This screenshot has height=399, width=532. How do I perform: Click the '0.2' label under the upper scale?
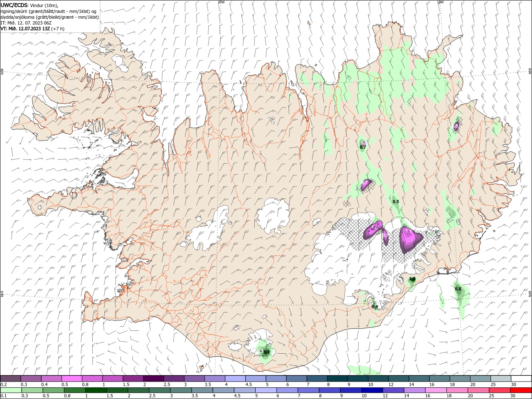pyautogui.click(x=3, y=384)
